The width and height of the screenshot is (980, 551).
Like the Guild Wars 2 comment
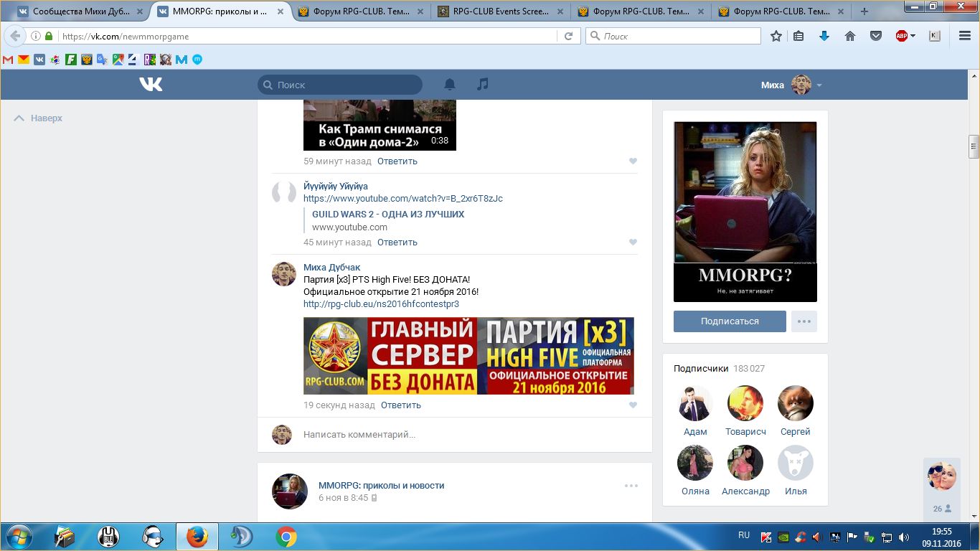(x=633, y=242)
